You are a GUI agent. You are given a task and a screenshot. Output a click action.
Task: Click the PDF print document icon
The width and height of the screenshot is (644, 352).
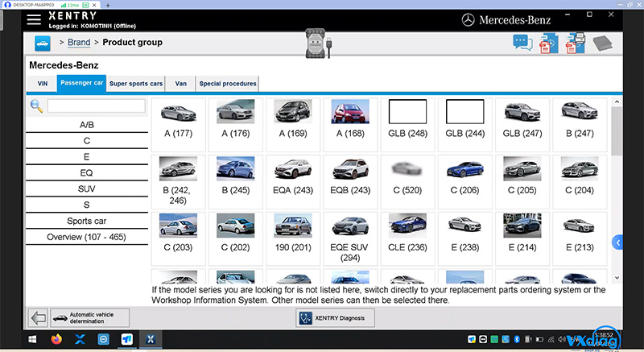[575, 43]
